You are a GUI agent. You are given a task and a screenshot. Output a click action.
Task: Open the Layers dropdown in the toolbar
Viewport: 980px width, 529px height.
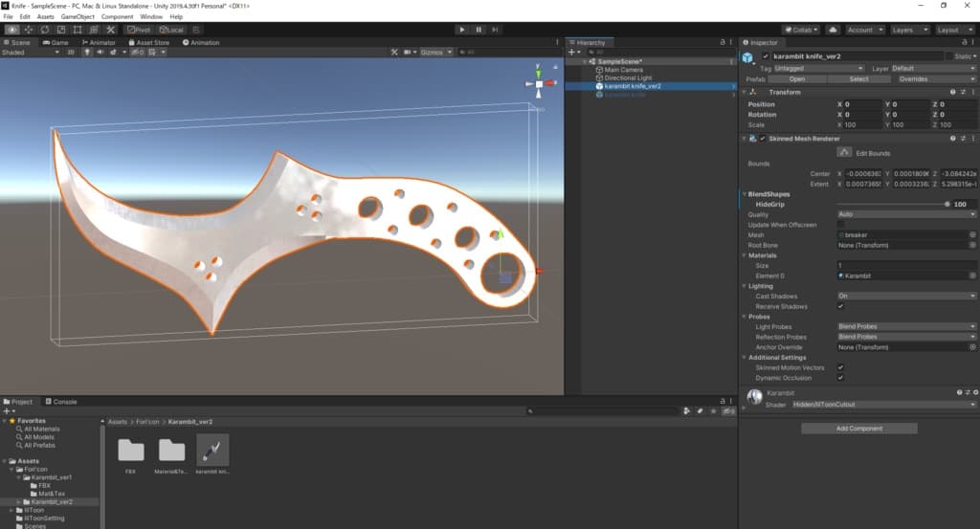[x=908, y=30]
